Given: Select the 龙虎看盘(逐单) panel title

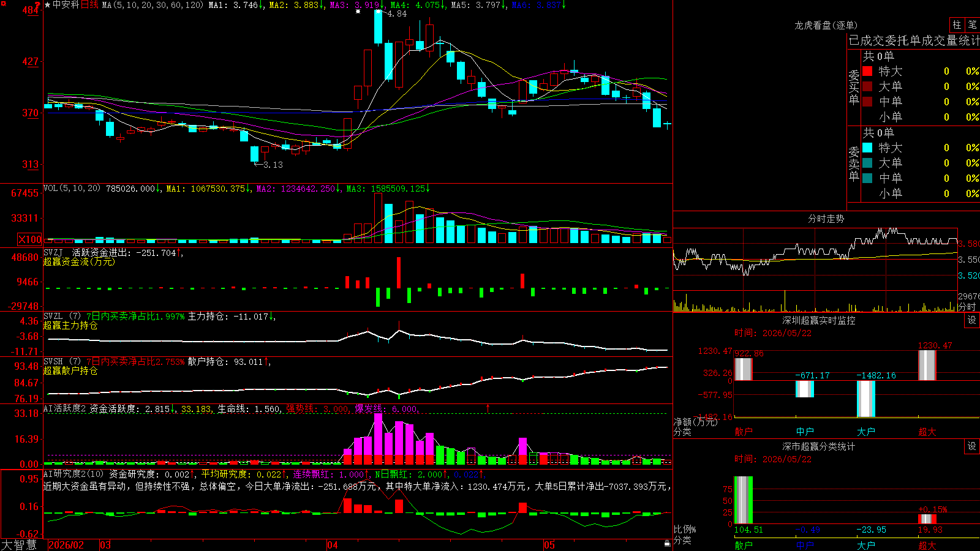Looking at the screenshot, I should pyautogui.click(x=826, y=25).
